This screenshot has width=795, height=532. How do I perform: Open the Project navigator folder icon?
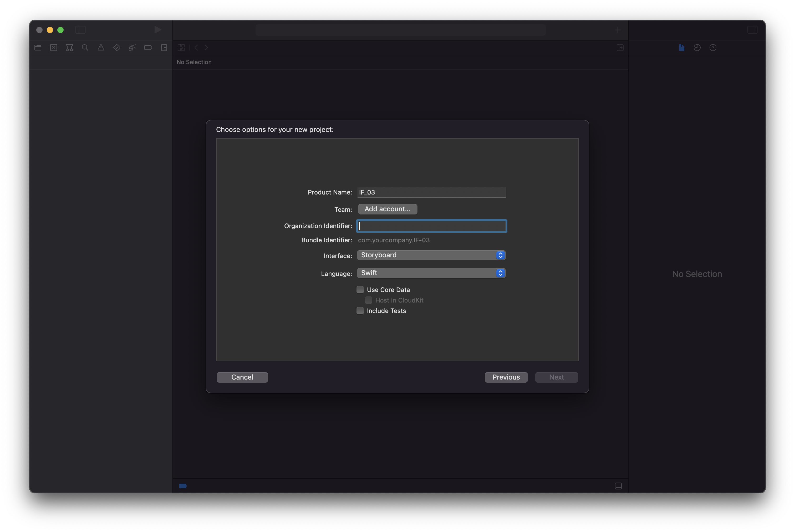(x=38, y=48)
